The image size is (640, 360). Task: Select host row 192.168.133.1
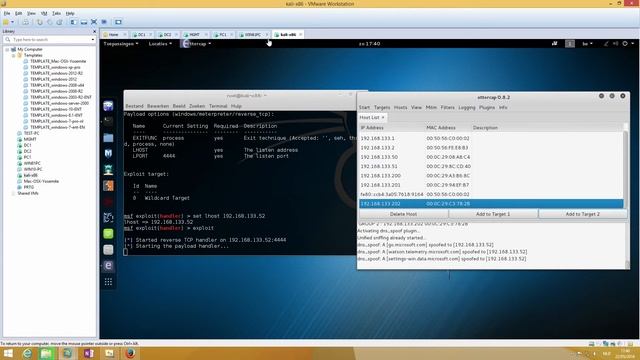[491, 138]
